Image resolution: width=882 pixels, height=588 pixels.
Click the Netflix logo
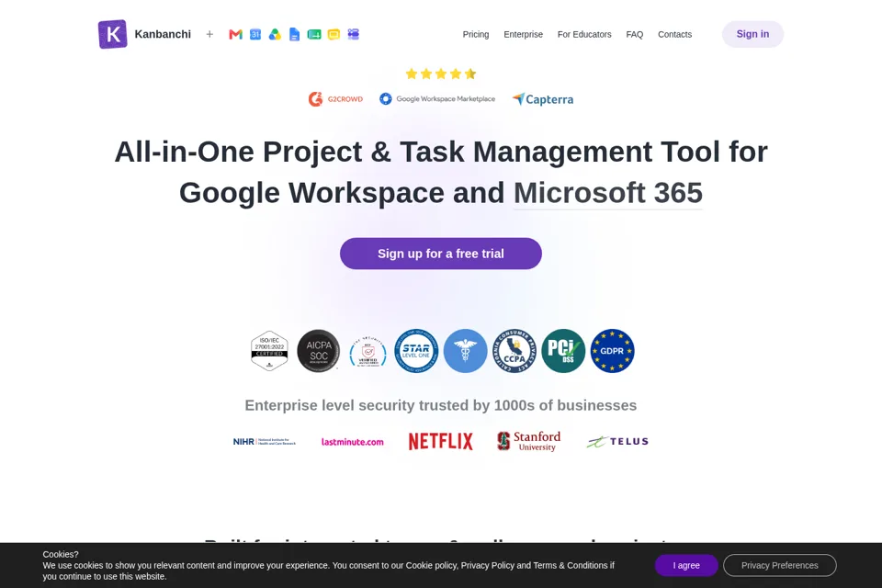click(x=441, y=442)
